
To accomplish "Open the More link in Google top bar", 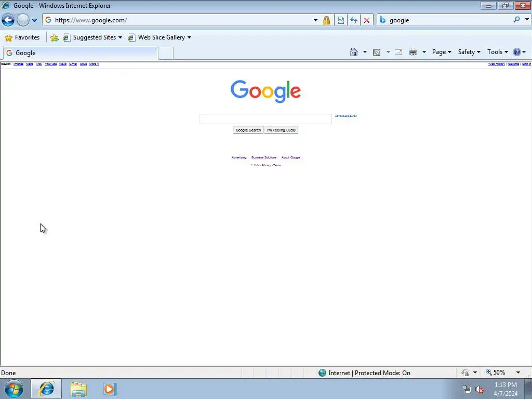I will tap(94, 64).
